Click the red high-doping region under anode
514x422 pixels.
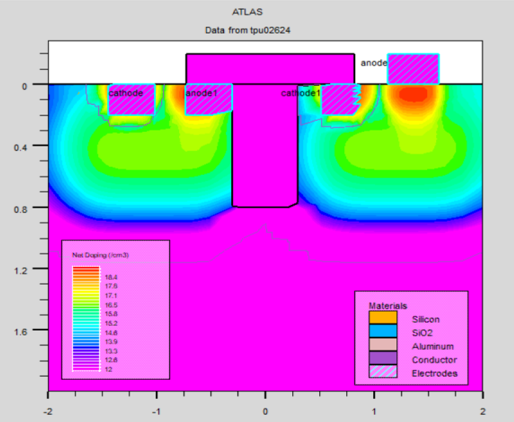pyautogui.click(x=412, y=94)
